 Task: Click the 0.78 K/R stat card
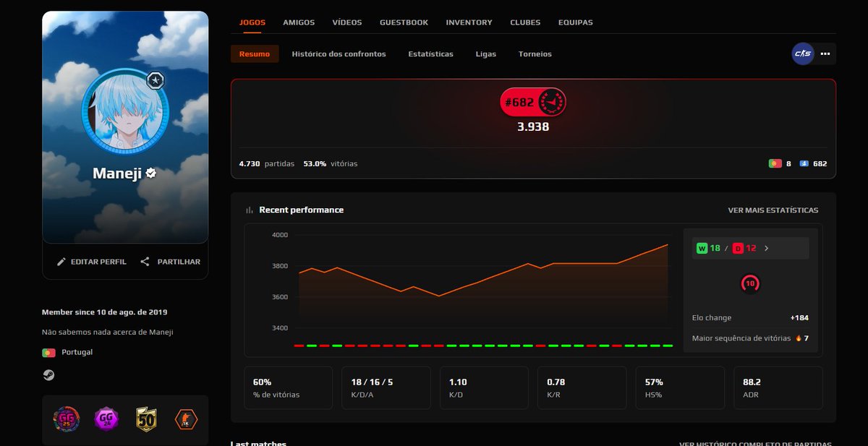click(582, 387)
